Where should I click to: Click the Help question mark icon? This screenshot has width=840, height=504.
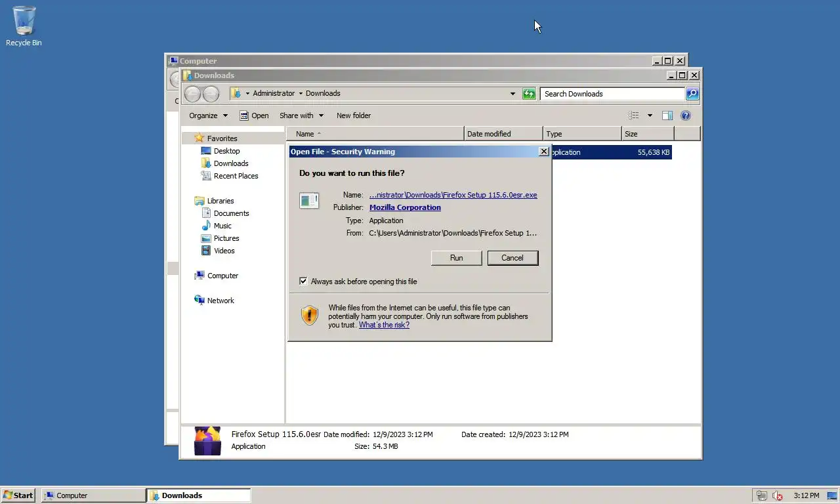pyautogui.click(x=686, y=115)
